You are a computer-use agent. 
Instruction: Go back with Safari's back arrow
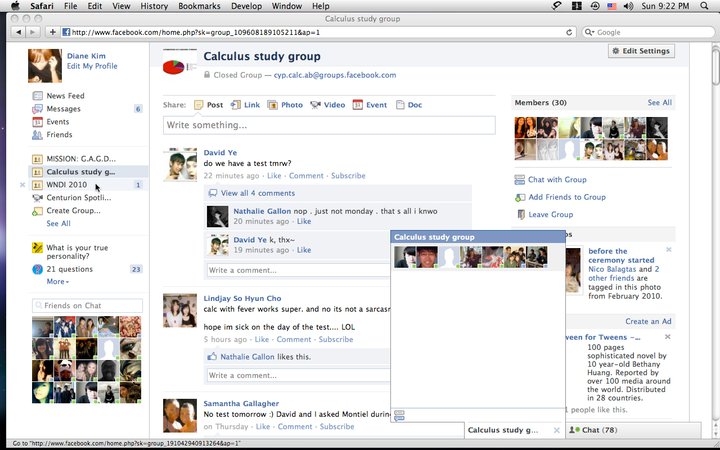click(x=18, y=32)
